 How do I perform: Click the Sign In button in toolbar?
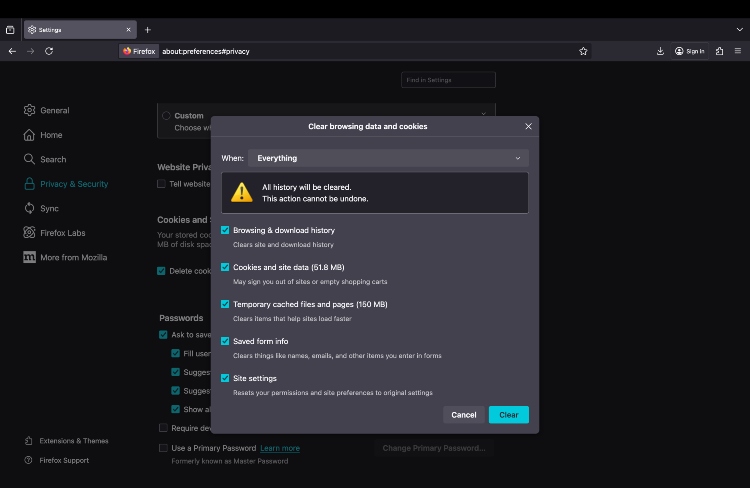click(x=689, y=51)
